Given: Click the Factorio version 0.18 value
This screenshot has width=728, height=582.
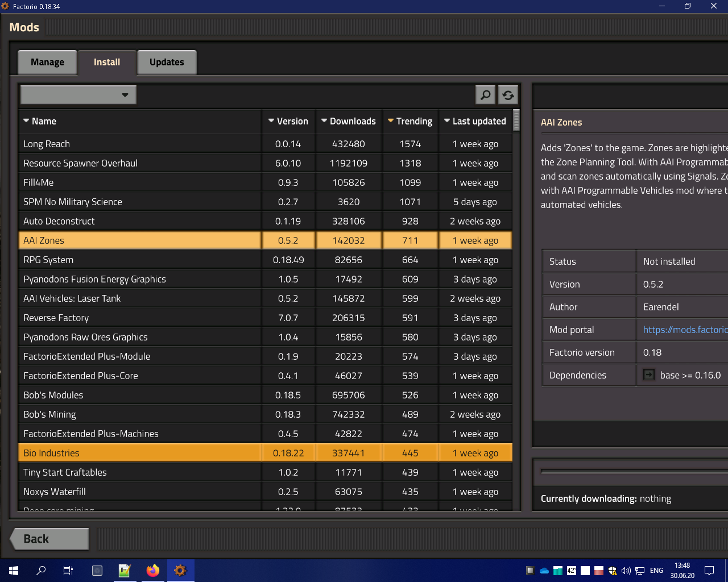Looking at the screenshot, I should (x=652, y=352).
